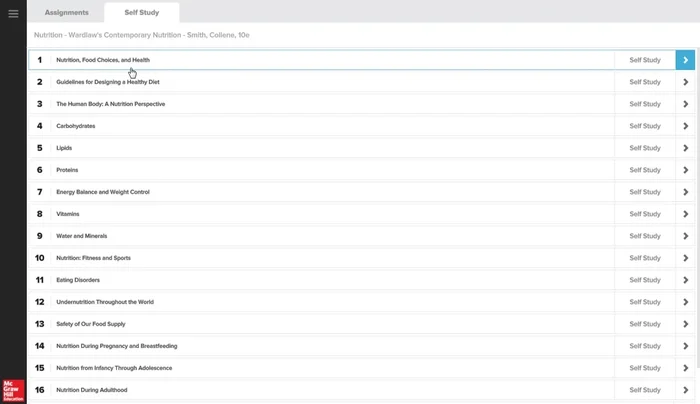Click the blue arrow for chapter 1
Image resolution: width=700 pixels, height=404 pixels.
685,60
